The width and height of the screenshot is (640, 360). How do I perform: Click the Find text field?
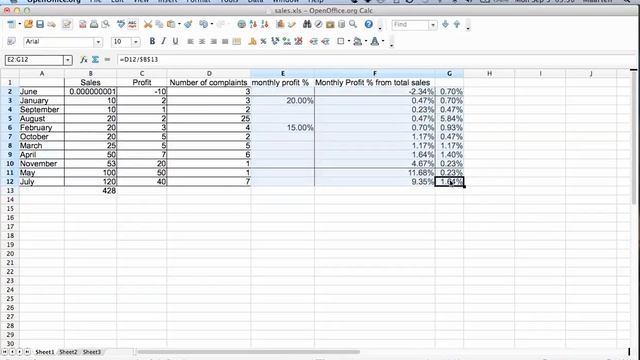tap(410, 25)
